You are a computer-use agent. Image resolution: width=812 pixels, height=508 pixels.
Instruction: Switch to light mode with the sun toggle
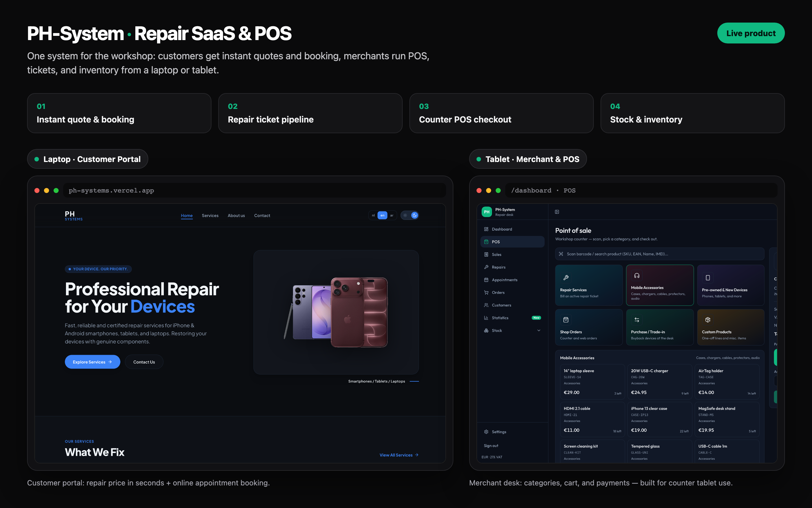pyautogui.click(x=405, y=215)
